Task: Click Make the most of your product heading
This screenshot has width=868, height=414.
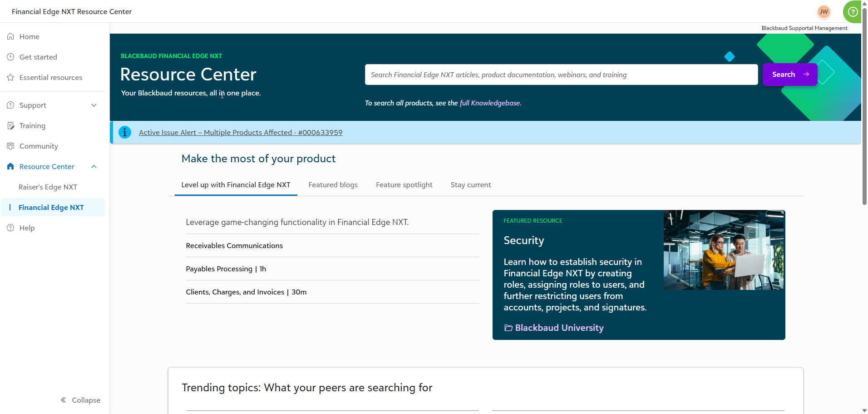Action: [x=258, y=159]
